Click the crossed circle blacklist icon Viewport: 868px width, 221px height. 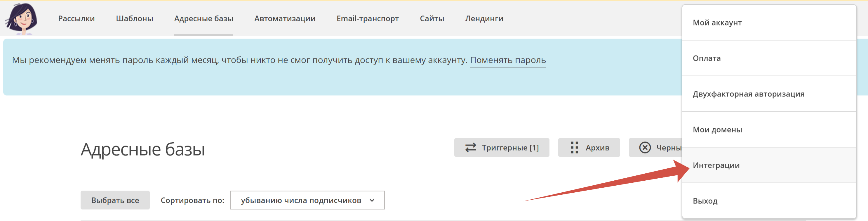(645, 147)
